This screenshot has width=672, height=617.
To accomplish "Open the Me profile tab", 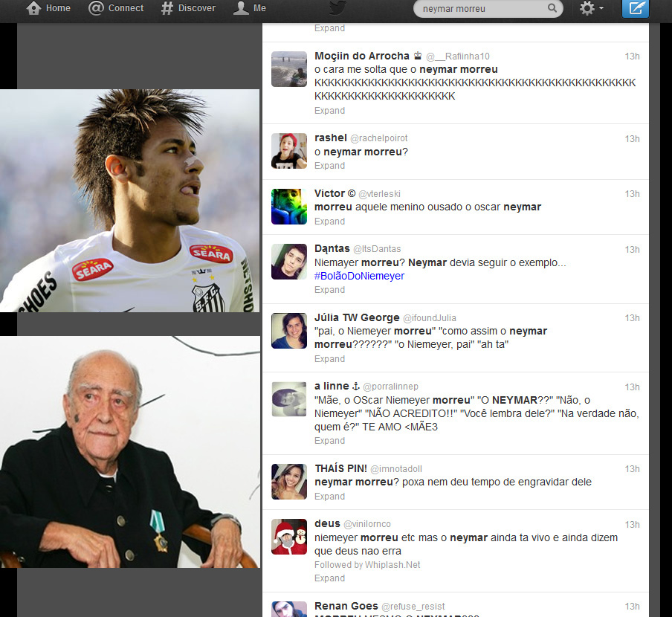I will [x=250, y=8].
